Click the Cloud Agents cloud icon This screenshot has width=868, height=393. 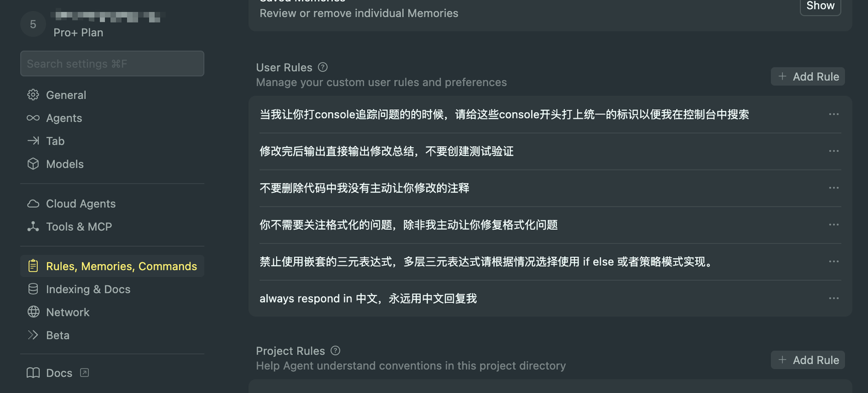[33, 203]
